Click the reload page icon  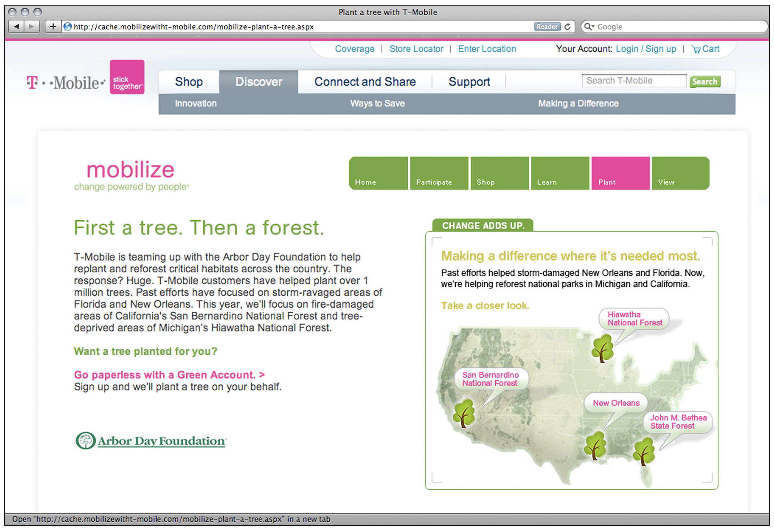point(567,27)
